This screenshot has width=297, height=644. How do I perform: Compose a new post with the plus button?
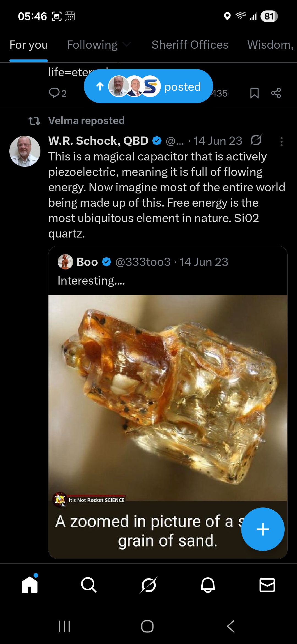263,529
